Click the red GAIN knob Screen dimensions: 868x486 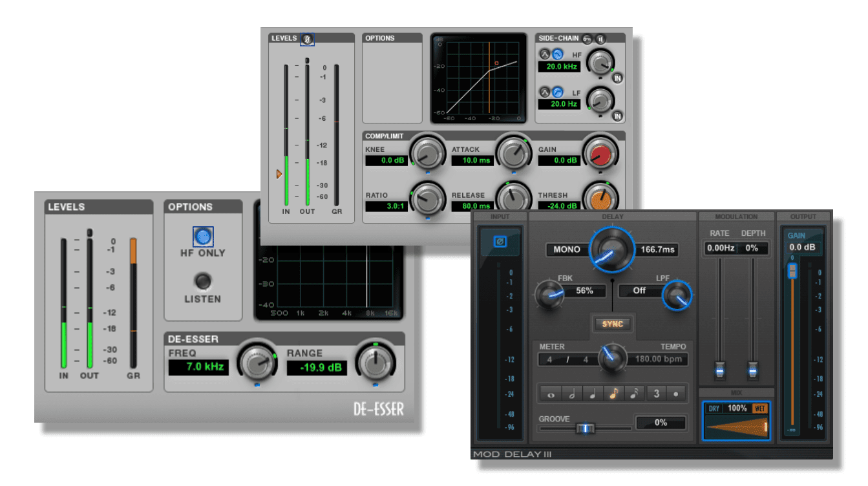(600, 154)
